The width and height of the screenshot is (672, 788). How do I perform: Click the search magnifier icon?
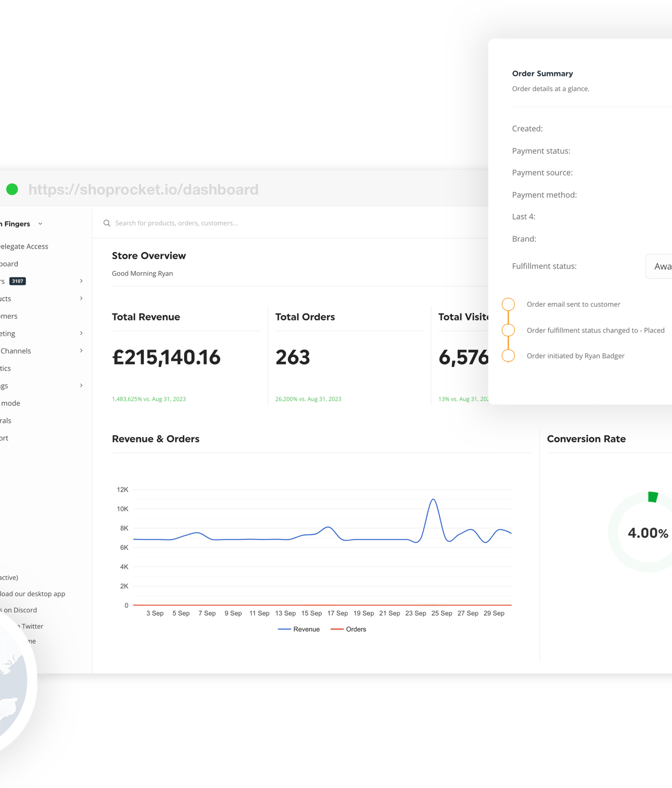[107, 223]
